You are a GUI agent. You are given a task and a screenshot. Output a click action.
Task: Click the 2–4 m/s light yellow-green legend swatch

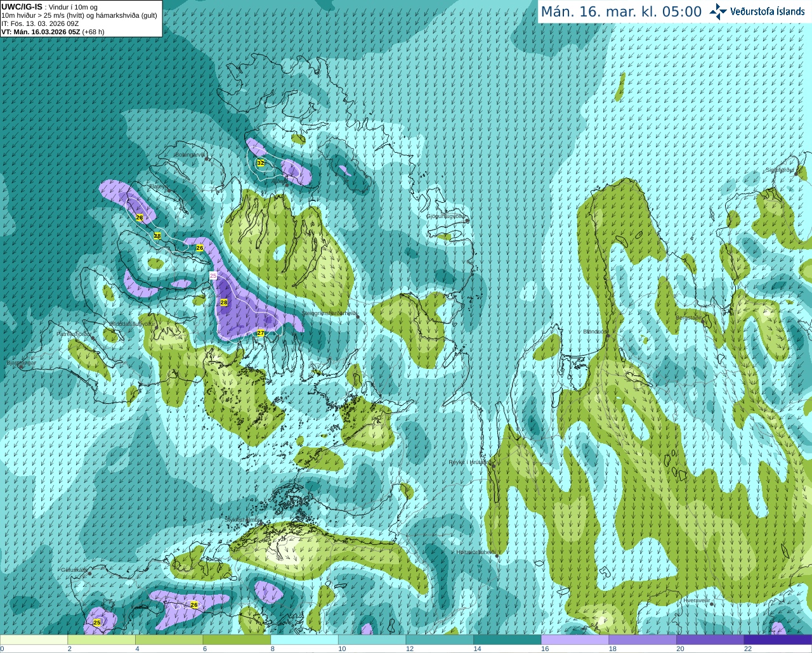(x=101, y=640)
